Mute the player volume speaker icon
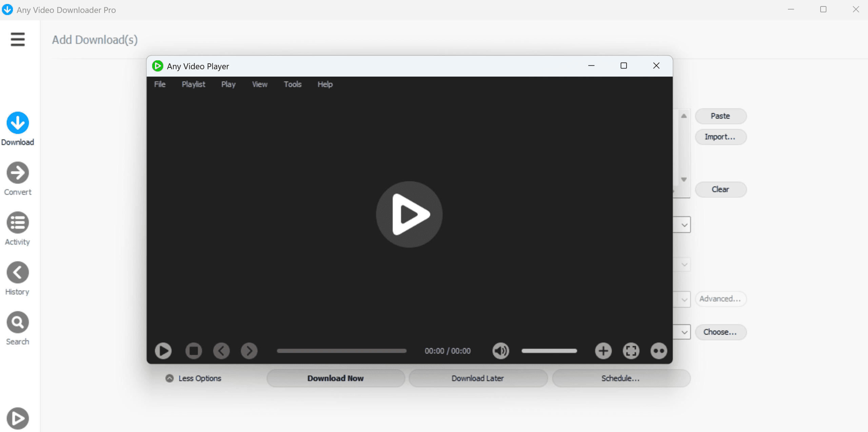 coord(501,351)
